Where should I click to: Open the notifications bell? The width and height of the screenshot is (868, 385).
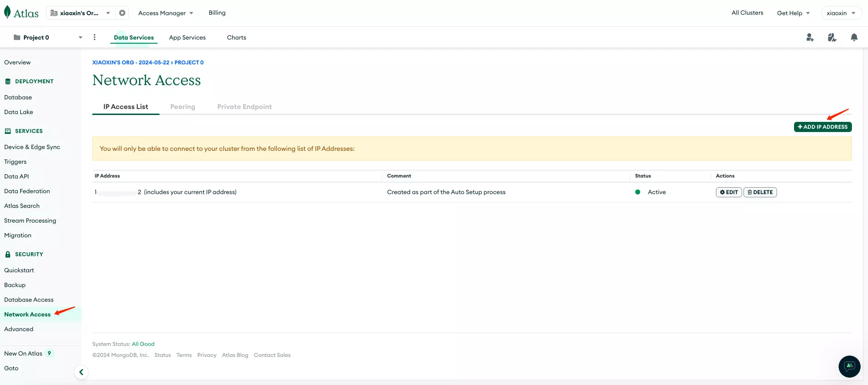tap(854, 37)
